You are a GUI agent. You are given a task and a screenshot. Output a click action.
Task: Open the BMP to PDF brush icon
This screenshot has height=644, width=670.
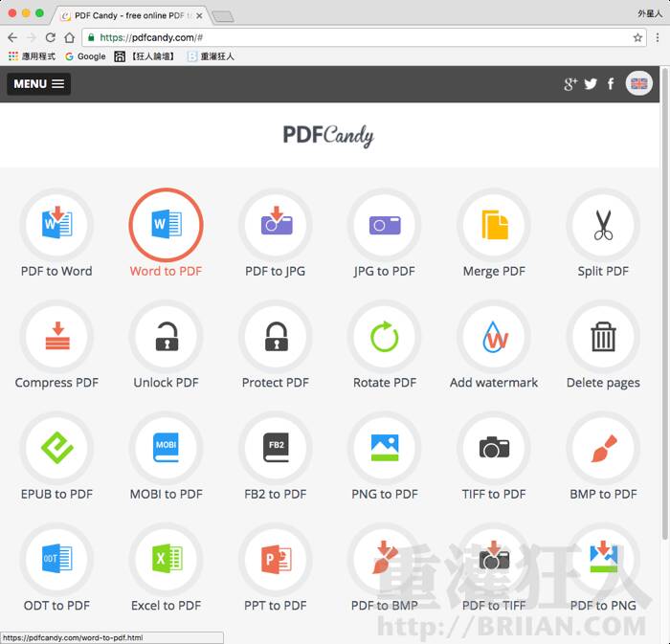tap(603, 448)
